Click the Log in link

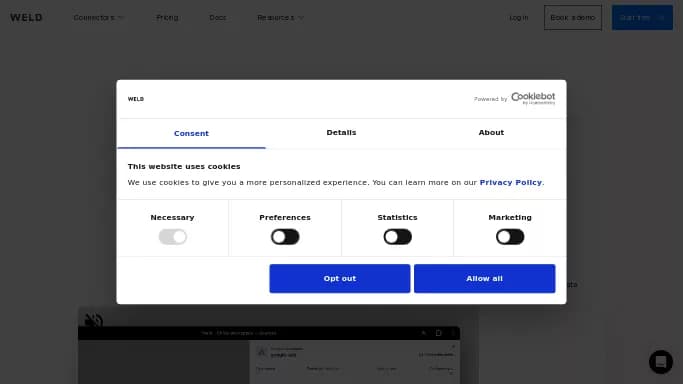[x=519, y=17]
